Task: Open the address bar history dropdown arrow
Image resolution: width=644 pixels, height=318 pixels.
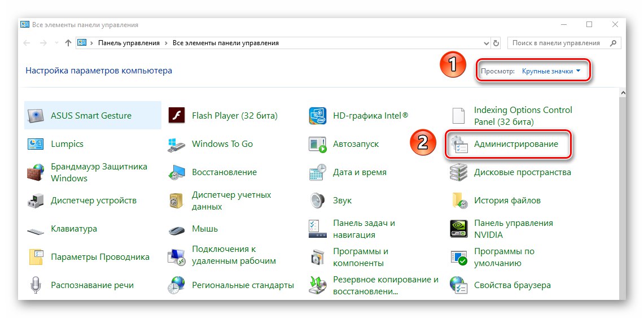Action: 487,43
